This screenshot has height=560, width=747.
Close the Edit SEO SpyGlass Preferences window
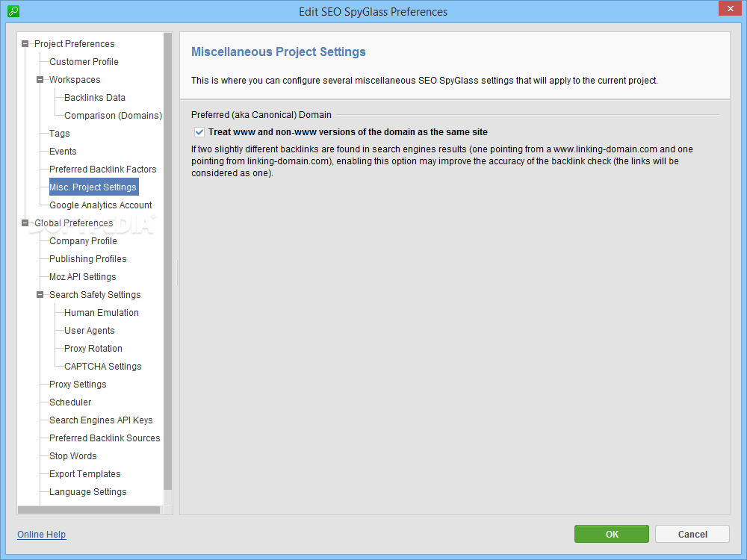731,8
